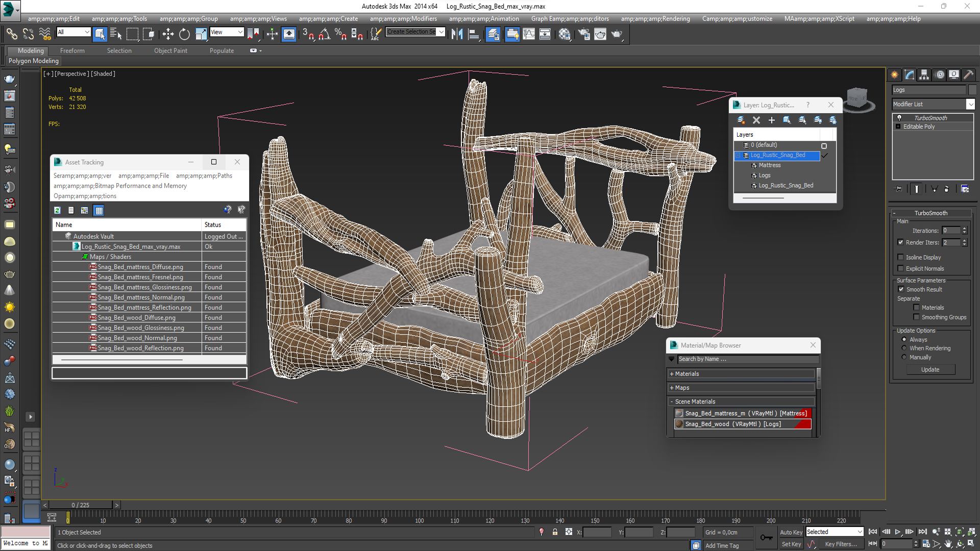
Task: Click the Selection Lock toggle padlock
Action: [555, 532]
